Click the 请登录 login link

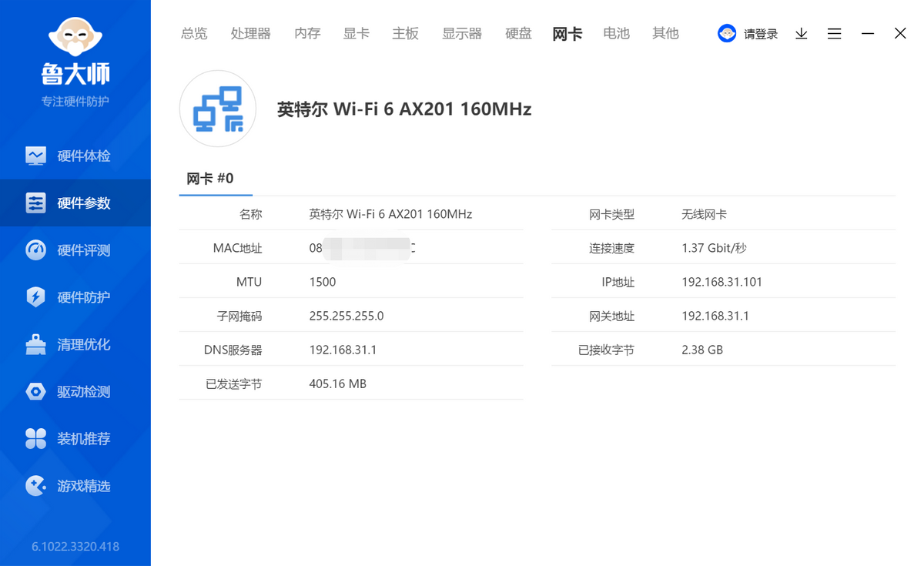[x=760, y=34]
